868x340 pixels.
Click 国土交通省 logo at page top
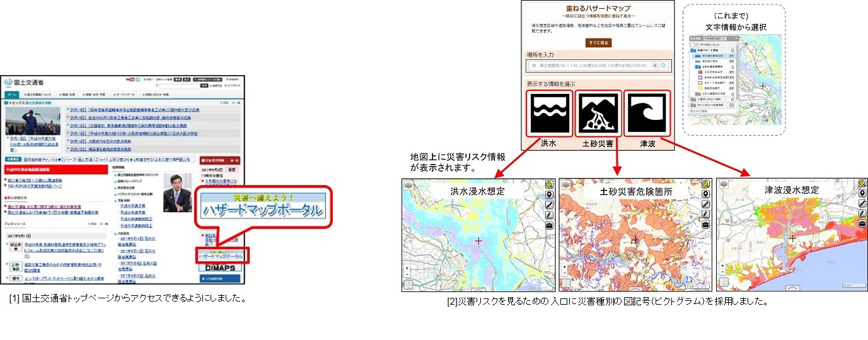click(x=24, y=83)
